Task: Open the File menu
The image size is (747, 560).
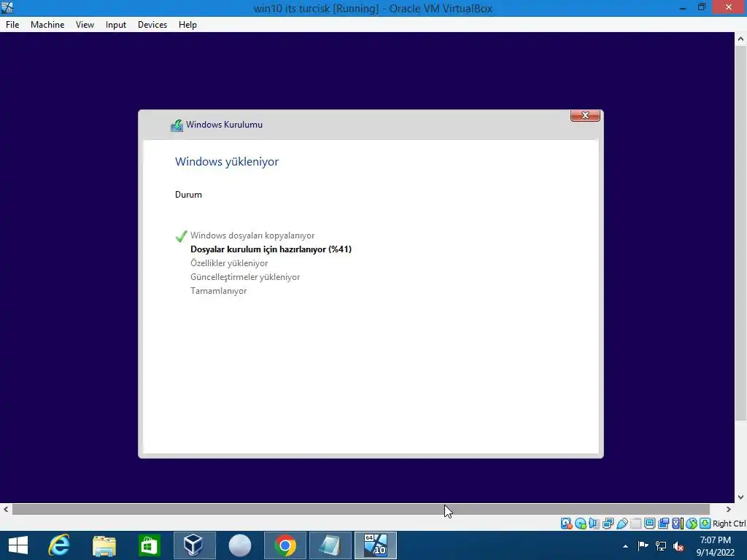Action: click(12, 25)
